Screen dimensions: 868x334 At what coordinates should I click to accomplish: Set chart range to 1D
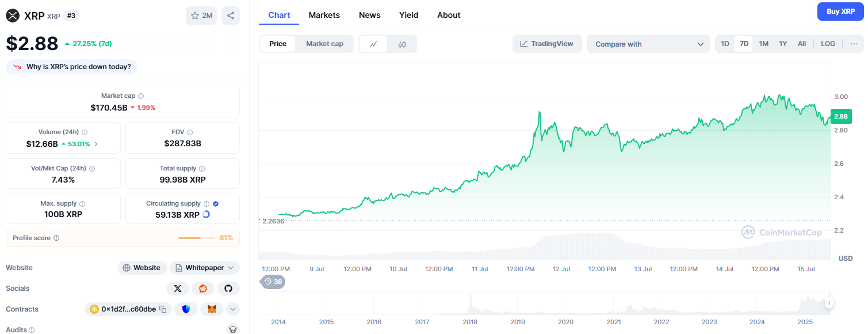tap(725, 44)
